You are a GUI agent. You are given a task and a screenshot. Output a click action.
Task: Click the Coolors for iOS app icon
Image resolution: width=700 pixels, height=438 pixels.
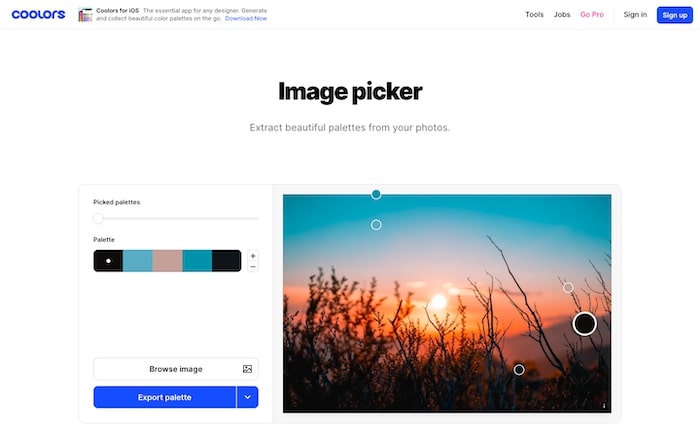pyautogui.click(x=85, y=15)
